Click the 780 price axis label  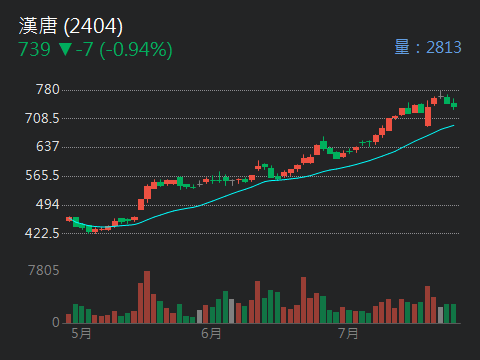coord(48,90)
